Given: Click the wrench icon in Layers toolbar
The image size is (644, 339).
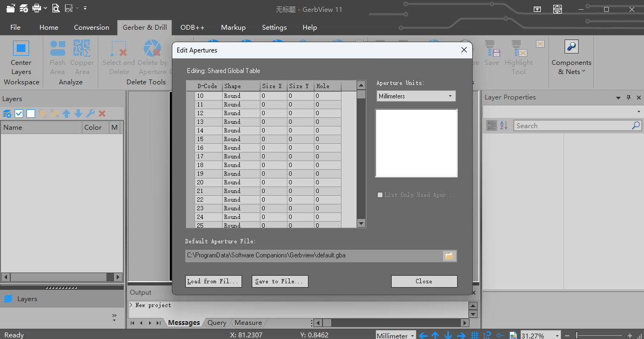Looking at the screenshot, I should [x=90, y=114].
